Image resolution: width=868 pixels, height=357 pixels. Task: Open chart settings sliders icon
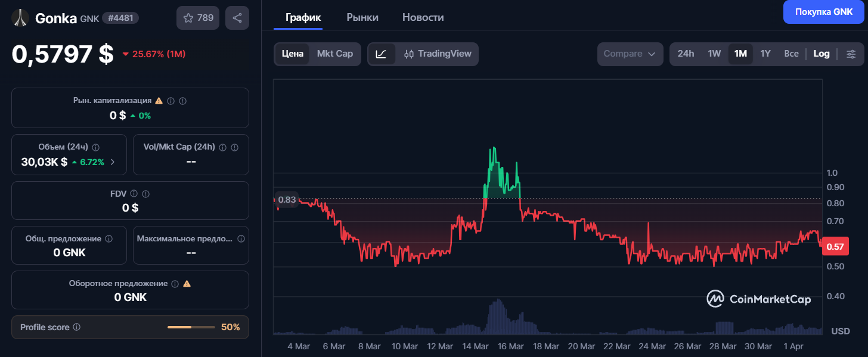[851, 54]
